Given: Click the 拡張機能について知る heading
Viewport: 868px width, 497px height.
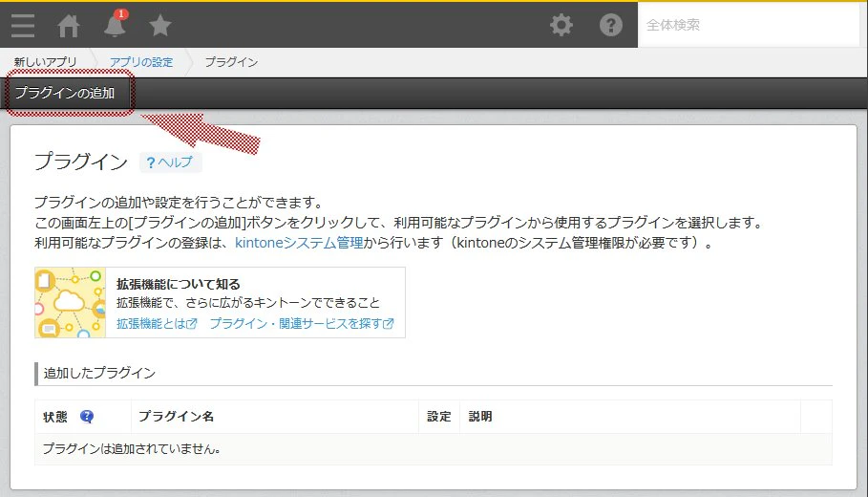Looking at the screenshot, I should [179, 284].
